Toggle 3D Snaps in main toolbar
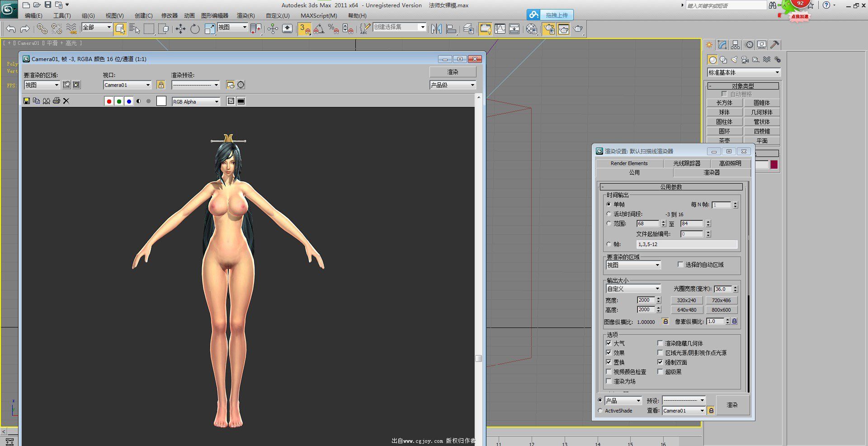The height and width of the screenshot is (446, 868). (x=305, y=29)
